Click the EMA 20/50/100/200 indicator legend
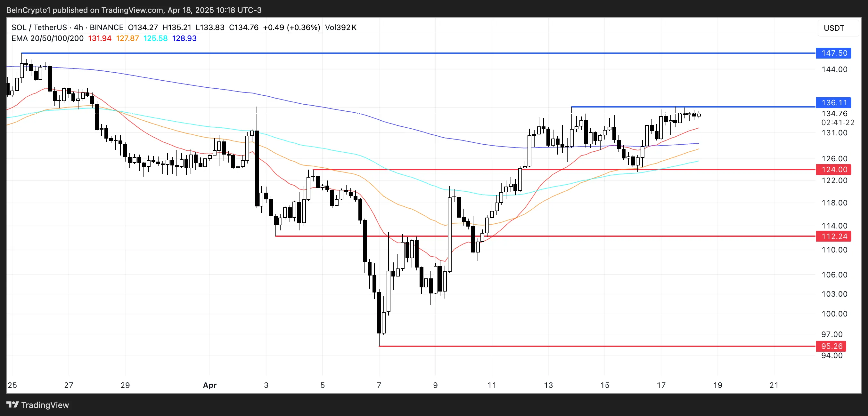 click(x=47, y=38)
